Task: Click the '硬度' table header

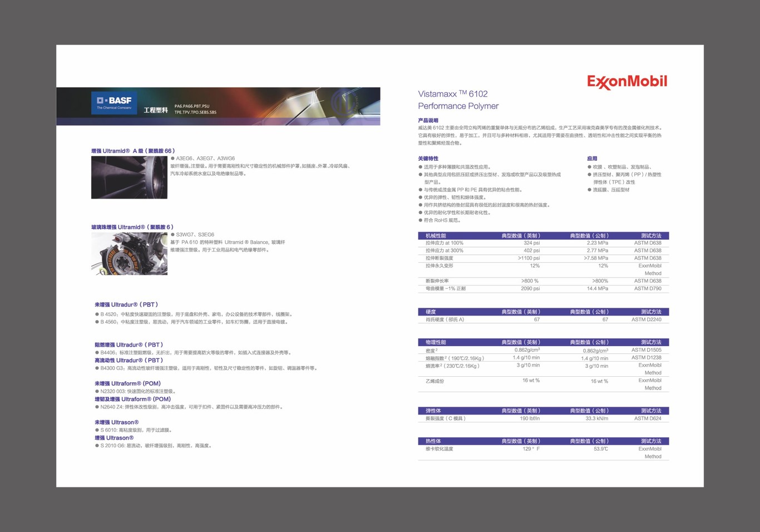Action: point(431,312)
